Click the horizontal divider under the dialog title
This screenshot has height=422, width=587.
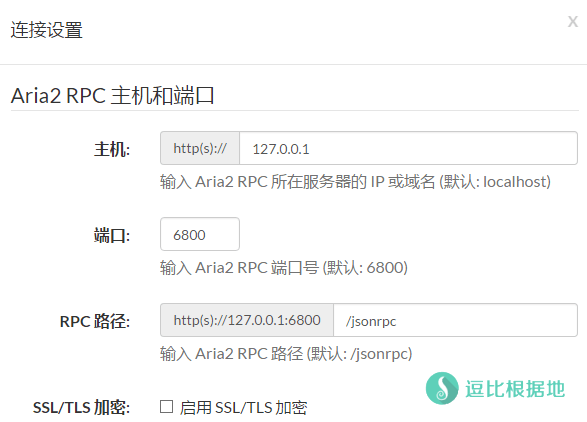point(294,64)
